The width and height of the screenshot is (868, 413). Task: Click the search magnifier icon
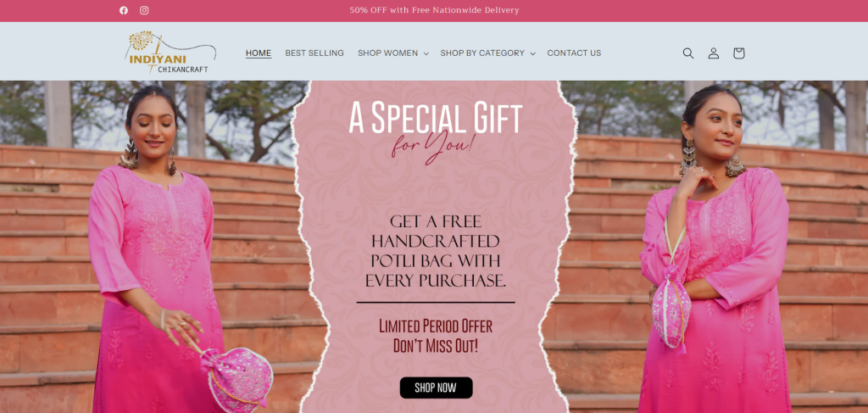click(x=688, y=53)
